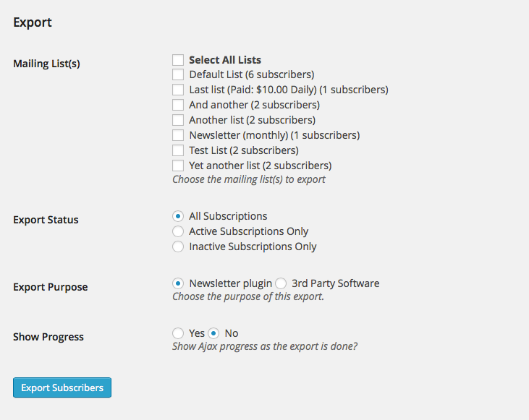Click the '3rd Party Software' label text
The height and width of the screenshot is (420, 529).
[x=335, y=283]
